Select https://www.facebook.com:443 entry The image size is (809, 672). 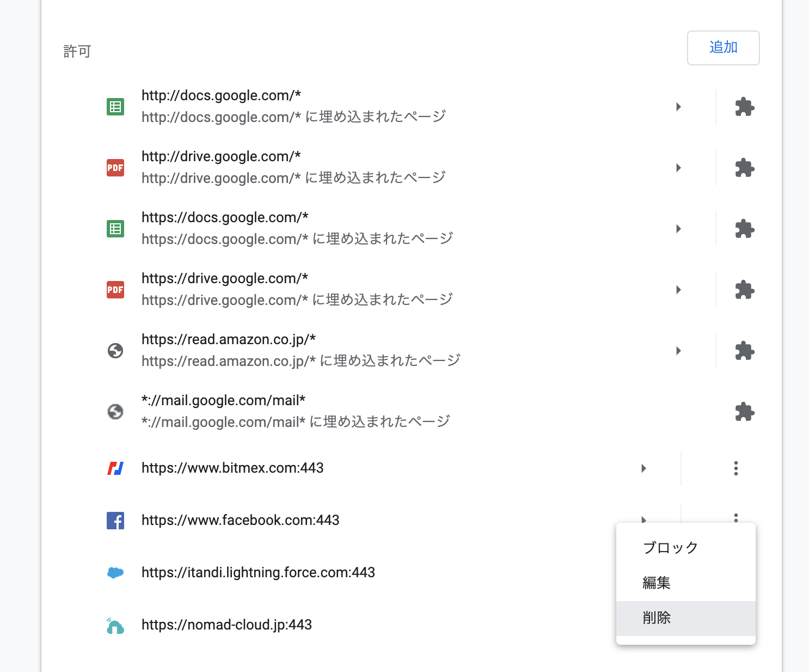241,520
